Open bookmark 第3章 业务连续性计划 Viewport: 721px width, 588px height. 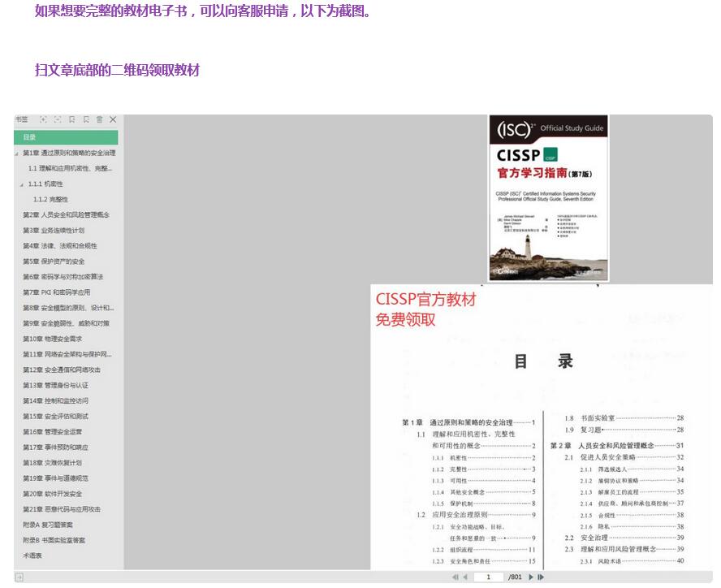[x=54, y=231]
